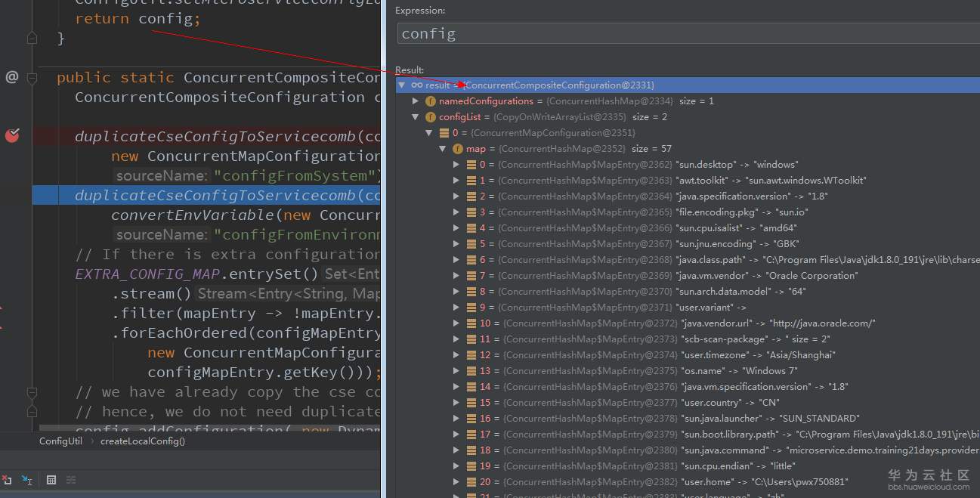Click entry icon of "java.vendor.url" row

471,323
